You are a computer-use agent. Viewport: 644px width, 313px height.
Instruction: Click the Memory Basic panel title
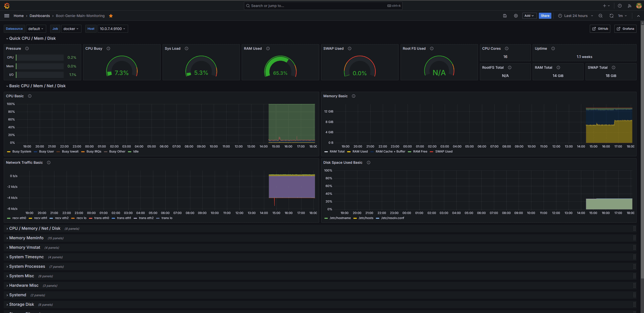[335, 96]
